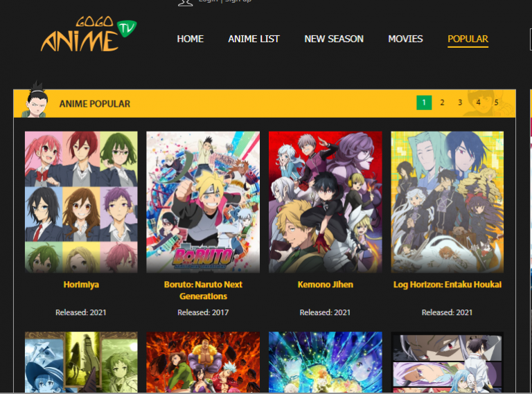Viewport: 532px width, 394px height.
Task: Open second-row manga-panel style poster
Action: 447,362
